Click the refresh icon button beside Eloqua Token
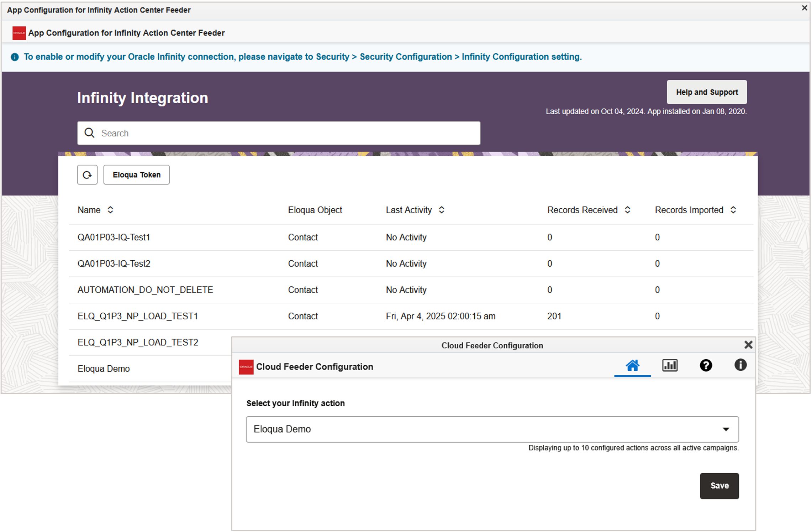This screenshot has height=532, width=812. pos(87,174)
